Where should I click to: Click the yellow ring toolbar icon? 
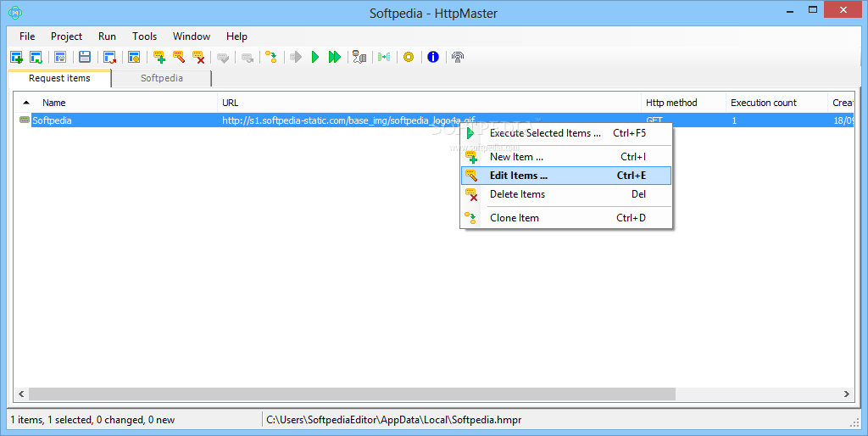pyautogui.click(x=409, y=57)
